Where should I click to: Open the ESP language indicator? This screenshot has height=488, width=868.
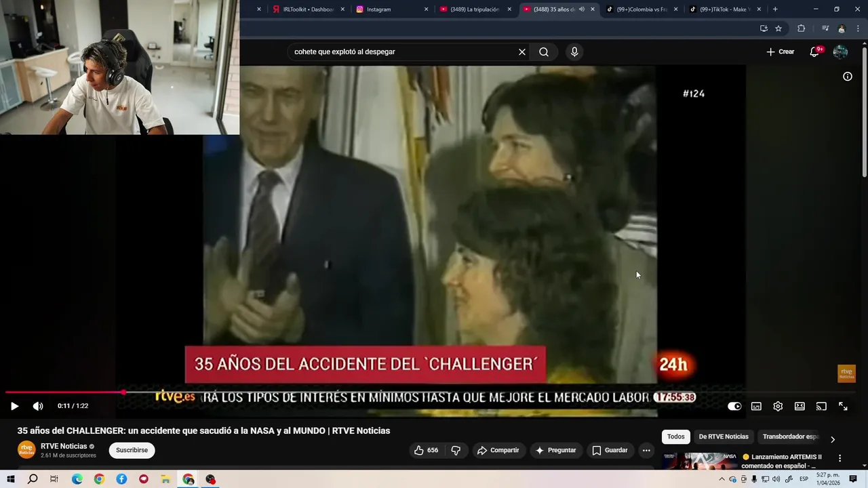[x=804, y=479]
